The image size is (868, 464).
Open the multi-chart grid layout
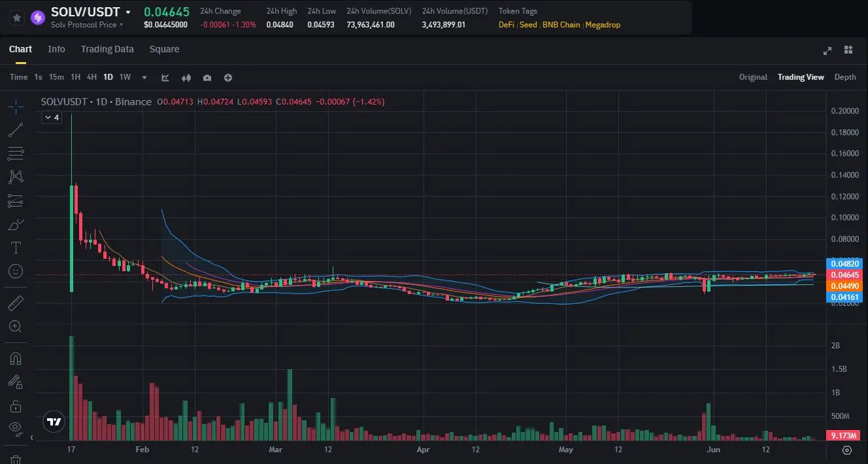[848, 50]
